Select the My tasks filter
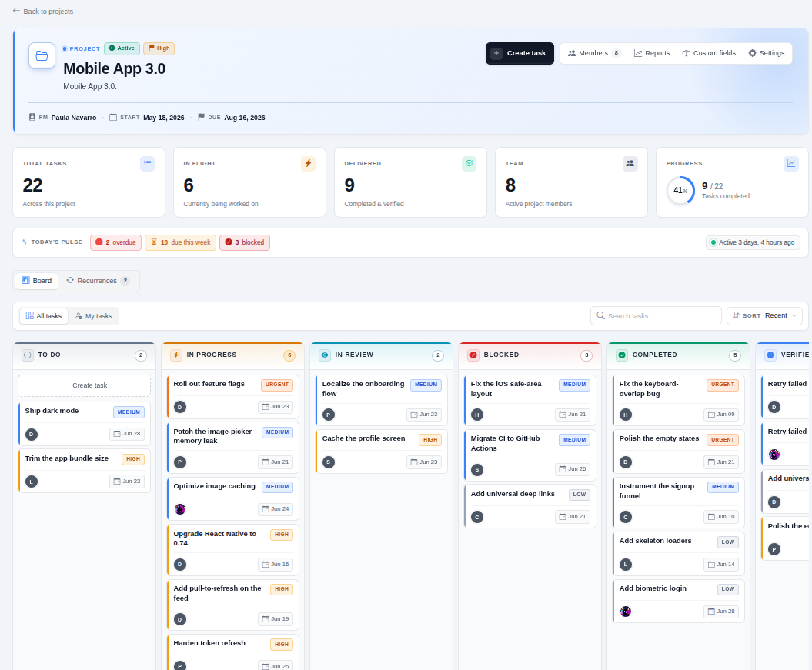The height and width of the screenshot is (670, 812). tap(94, 316)
